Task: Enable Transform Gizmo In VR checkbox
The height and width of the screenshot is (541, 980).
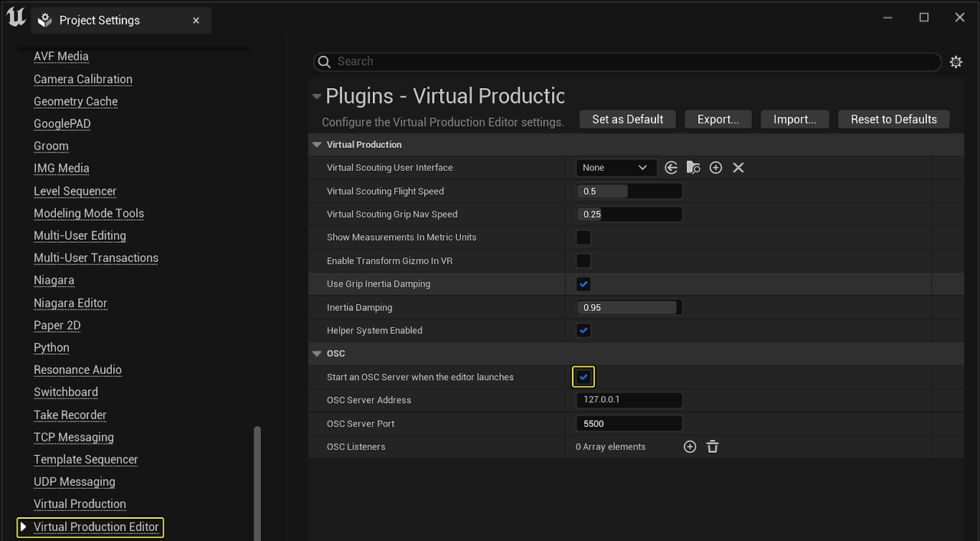Action: click(x=583, y=261)
